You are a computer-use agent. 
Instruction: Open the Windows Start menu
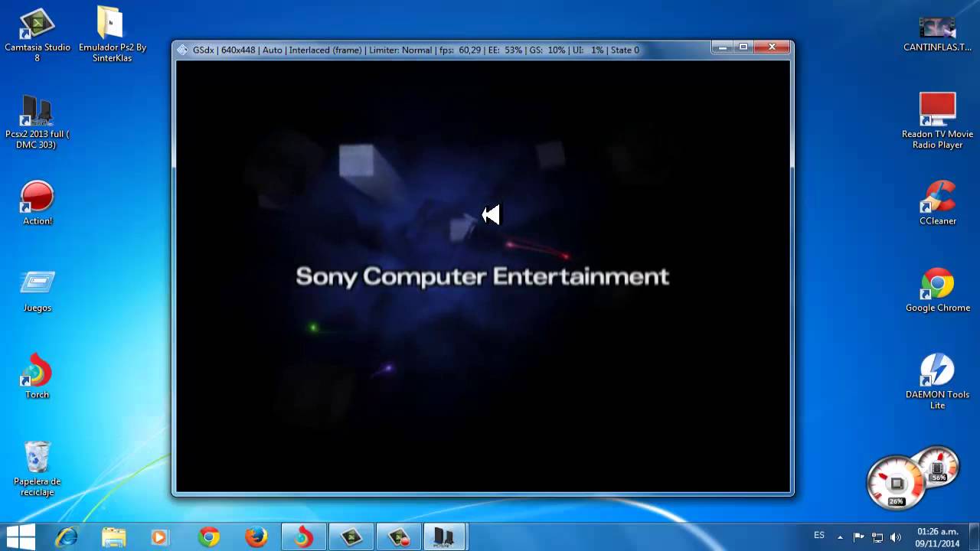21,537
